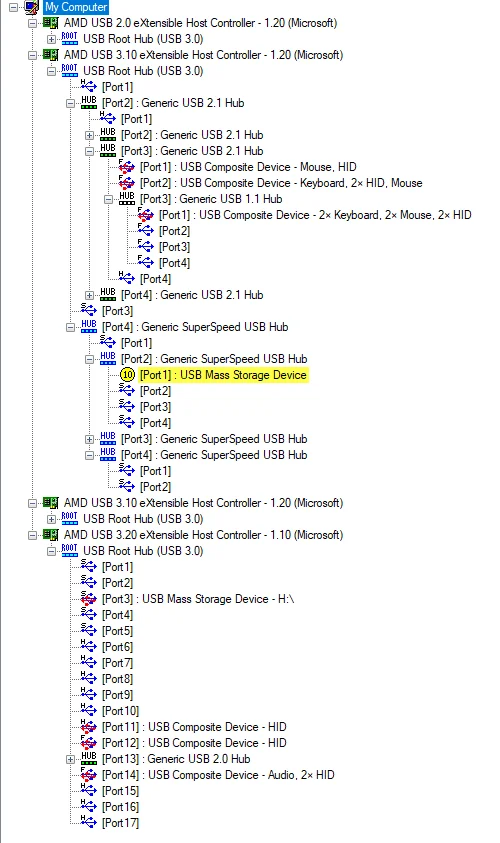This screenshot has width=500, height=843.
Task: Expand [Port4] : Generic USB 2.1 Hub
Action: (x=89, y=295)
